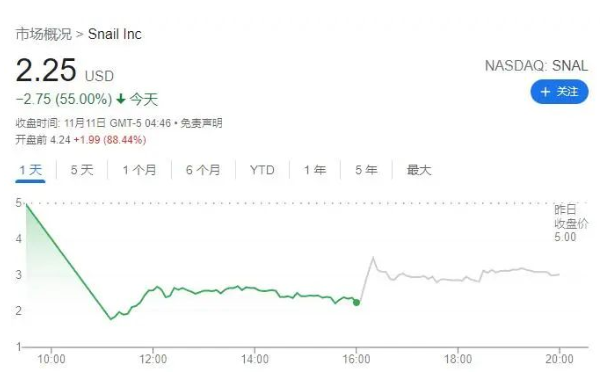Select the 5 年 range tab
The image size is (604, 380).
pyautogui.click(x=366, y=170)
